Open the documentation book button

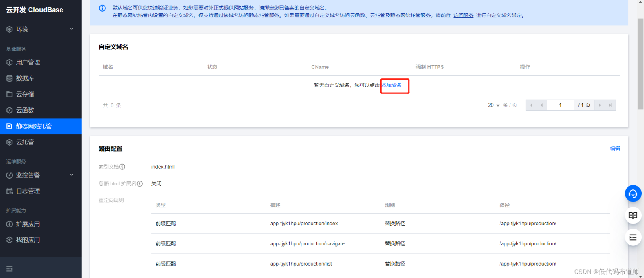633,216
